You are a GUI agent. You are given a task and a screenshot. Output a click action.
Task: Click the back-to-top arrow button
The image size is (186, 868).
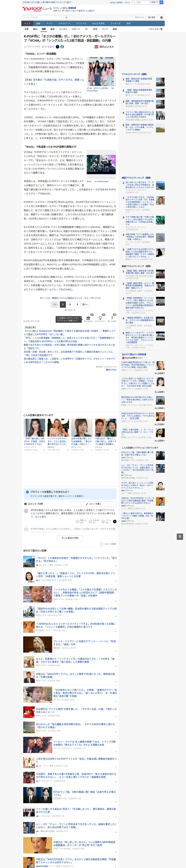click(x=180, y=537)
